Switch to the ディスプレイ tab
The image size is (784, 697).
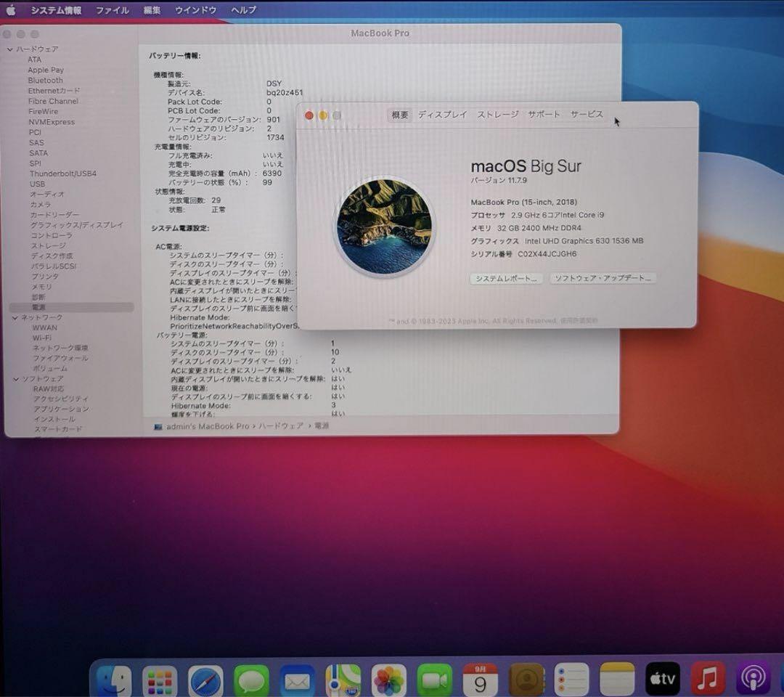[x=443, y=115]
